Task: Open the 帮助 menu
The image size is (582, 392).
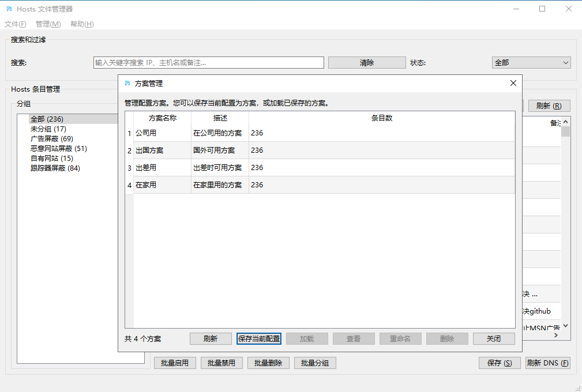Action: pos(82,24)
